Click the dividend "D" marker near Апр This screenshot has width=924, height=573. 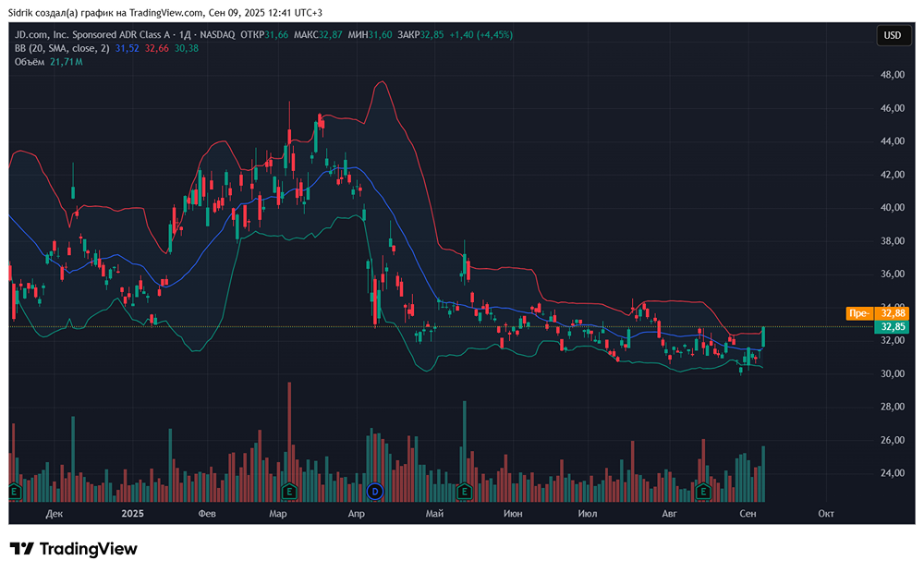[x=375, y=490]
